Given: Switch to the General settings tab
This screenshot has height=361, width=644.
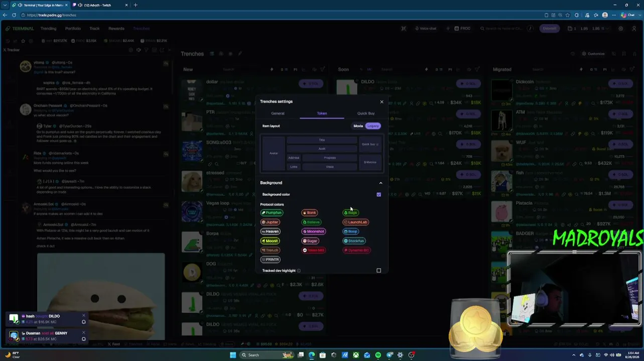Looking at the screenshot, I should pos(278,113).
